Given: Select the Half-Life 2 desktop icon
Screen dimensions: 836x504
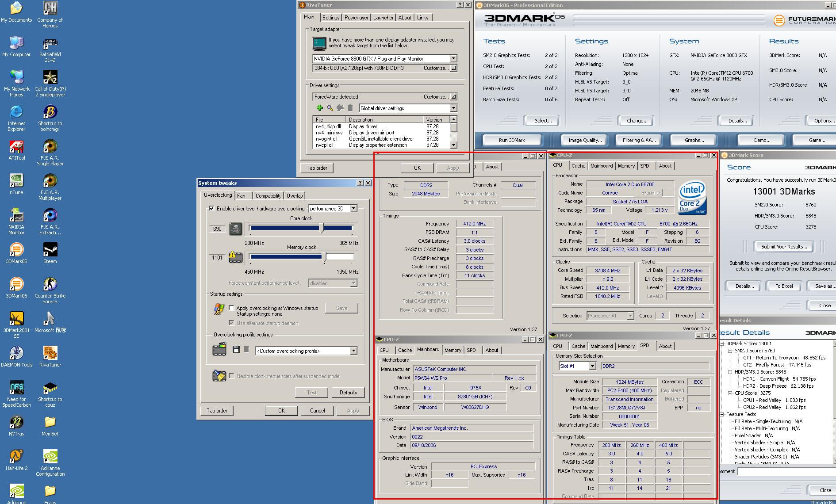Looking at the screenshot, I should pyautogui.click(x=16, y=461).
